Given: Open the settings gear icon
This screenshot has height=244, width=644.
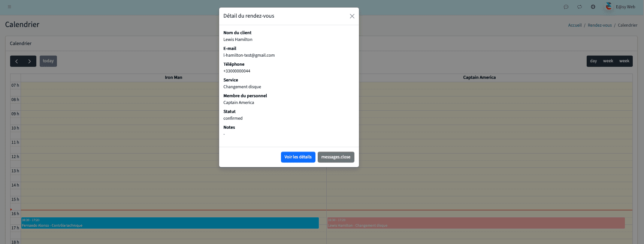Looking at the screenshot, I should (x=593, y=7).
